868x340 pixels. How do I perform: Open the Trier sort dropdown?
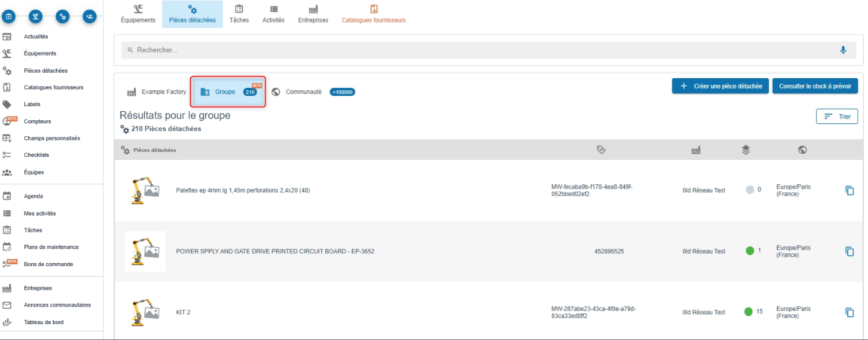(x=837, y=116)
